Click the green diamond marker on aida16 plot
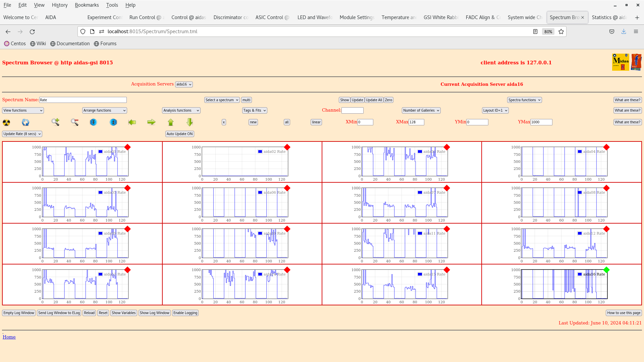This screenshot has height=362, width=644. tap(606, 270)
